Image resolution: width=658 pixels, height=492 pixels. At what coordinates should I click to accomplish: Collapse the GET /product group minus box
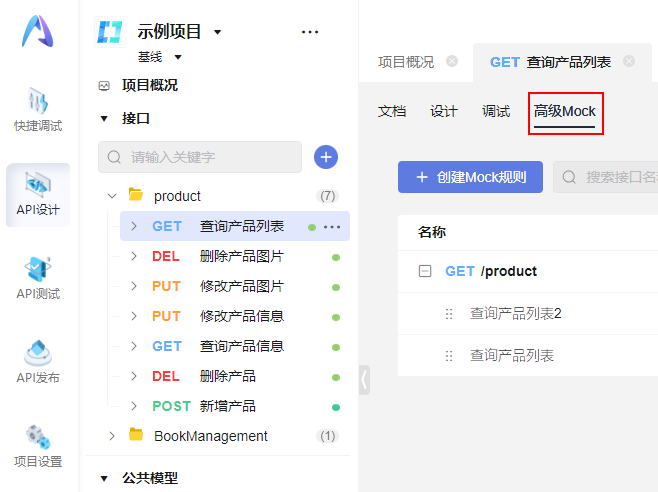pyautogui.click(x=425, y=271)
